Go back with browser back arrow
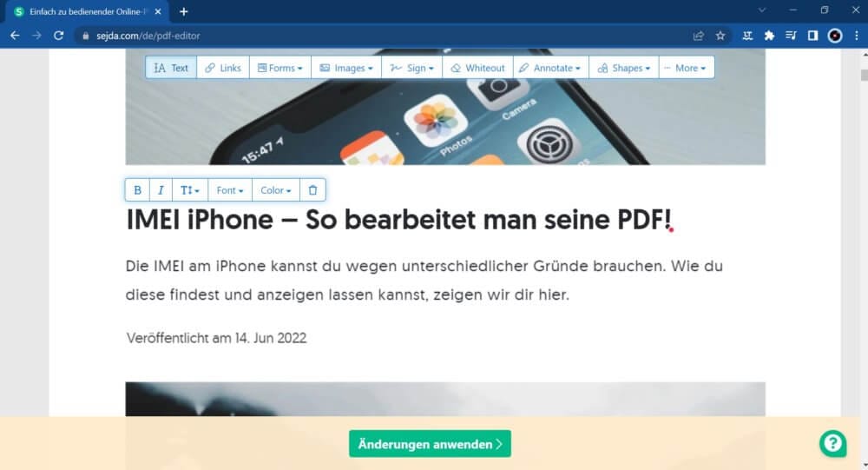The image size is (868, 470). (x=15, y=36)
